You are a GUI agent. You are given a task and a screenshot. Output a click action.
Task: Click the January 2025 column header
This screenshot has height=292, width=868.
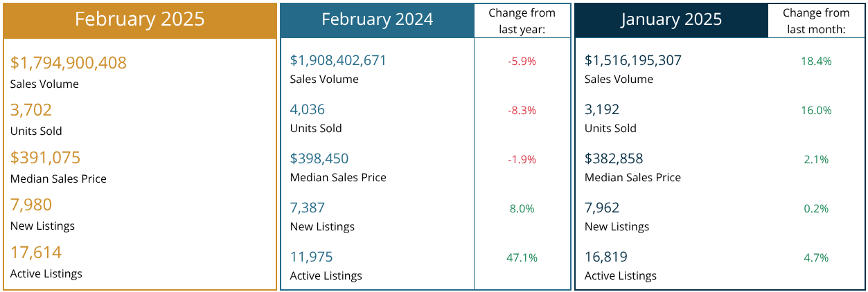coord(671,19)
